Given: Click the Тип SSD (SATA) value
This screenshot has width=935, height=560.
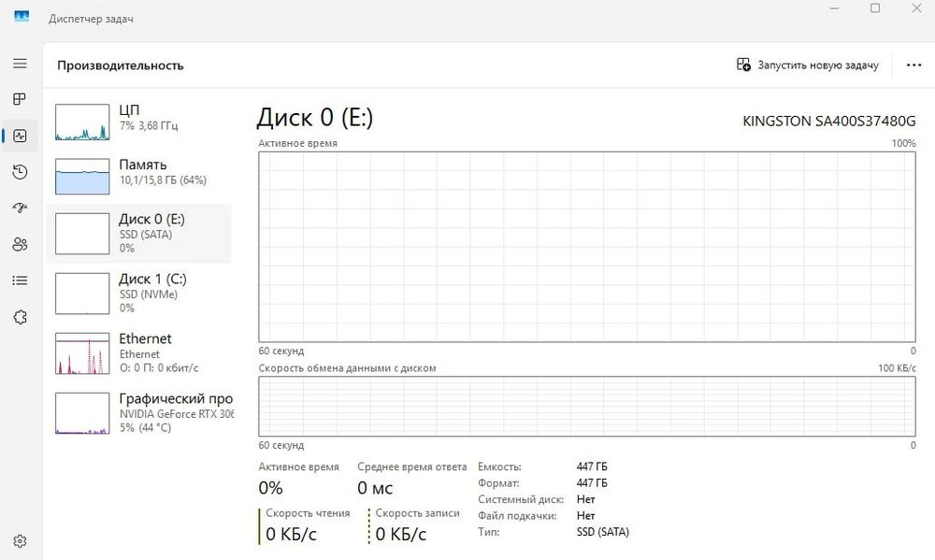Looking at the screenshot, I should click(x=603, y=532).
